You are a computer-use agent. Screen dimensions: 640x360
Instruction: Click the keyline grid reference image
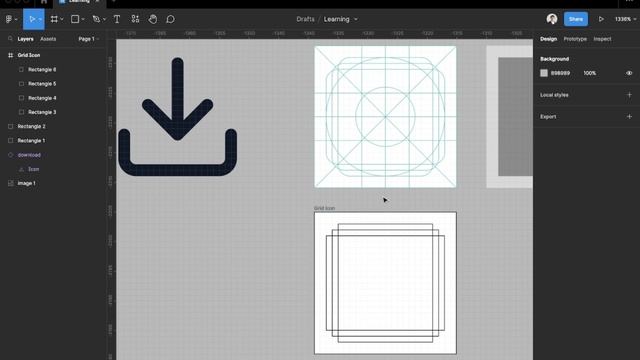tap(385, 117)
